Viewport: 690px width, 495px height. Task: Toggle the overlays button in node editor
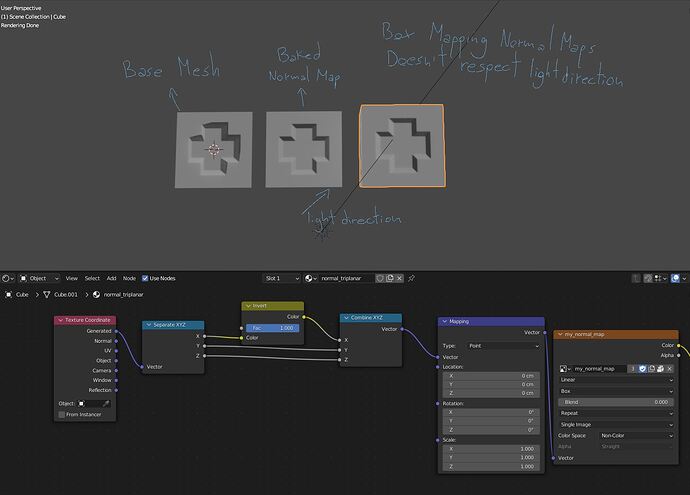pos(675,279)
